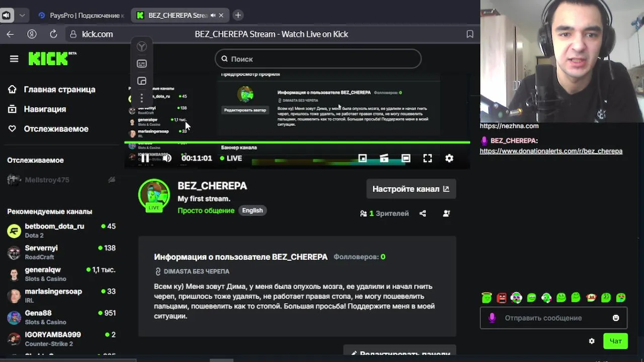The image size is (644, 362).
Task: Expand the tab list dropdown arrow
Action: tap(22, 15)
